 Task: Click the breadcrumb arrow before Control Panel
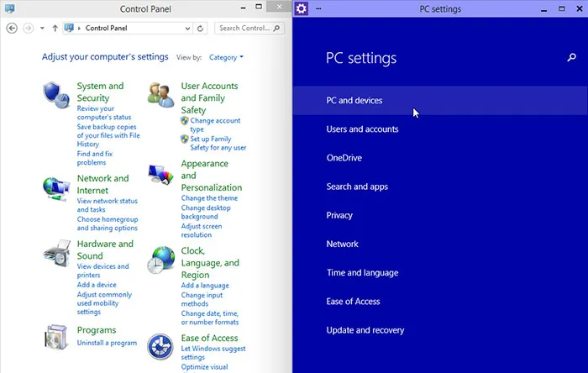[79, 28]
